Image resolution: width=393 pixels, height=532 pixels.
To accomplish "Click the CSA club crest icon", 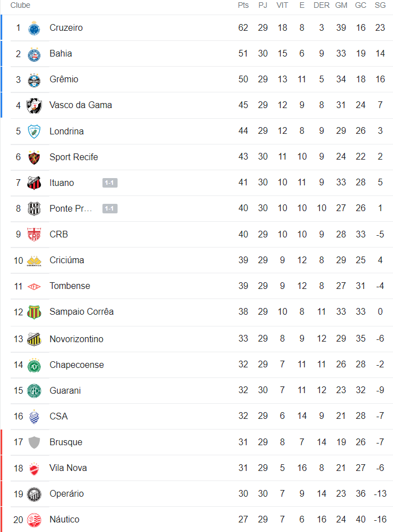I will coord(34,417).
